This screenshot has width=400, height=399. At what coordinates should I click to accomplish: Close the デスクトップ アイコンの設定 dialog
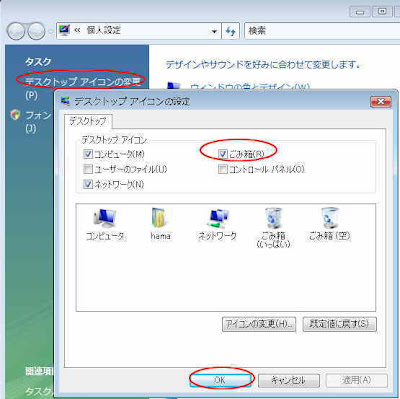click(381, 101)
